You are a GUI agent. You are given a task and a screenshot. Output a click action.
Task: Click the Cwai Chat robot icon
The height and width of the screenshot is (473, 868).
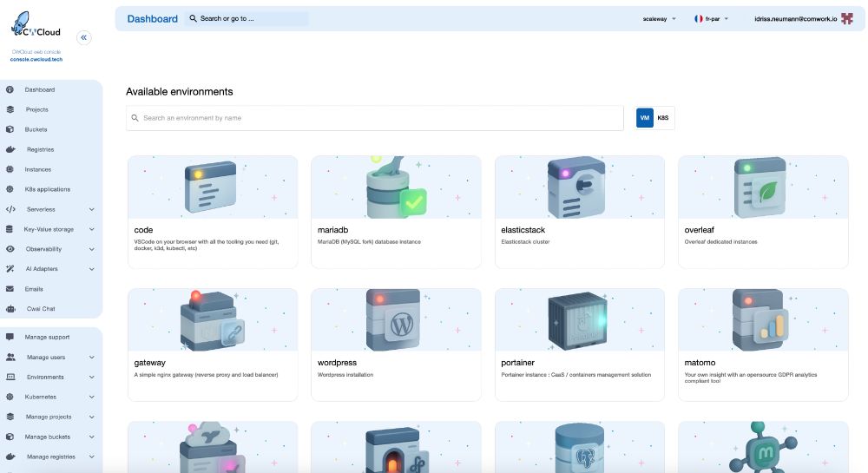tap(10, 309)
